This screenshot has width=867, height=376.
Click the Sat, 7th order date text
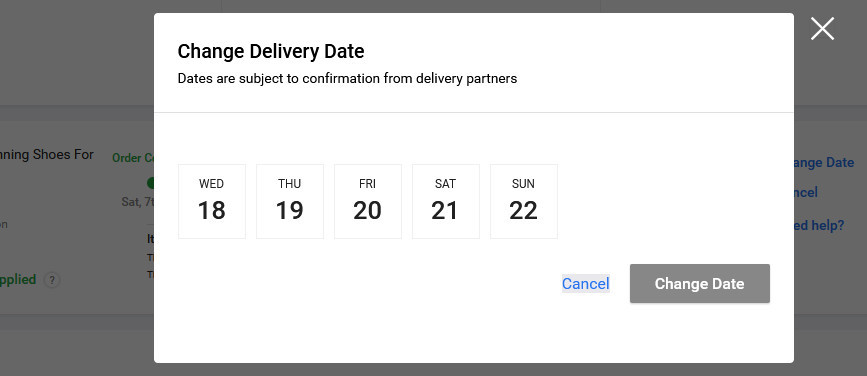tap(138, 202)
